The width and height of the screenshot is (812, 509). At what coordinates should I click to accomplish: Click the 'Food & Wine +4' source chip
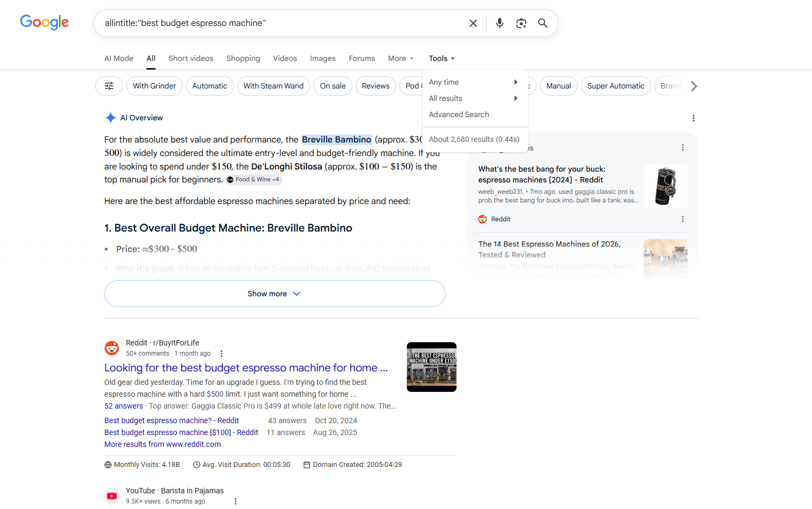[253, 180]
